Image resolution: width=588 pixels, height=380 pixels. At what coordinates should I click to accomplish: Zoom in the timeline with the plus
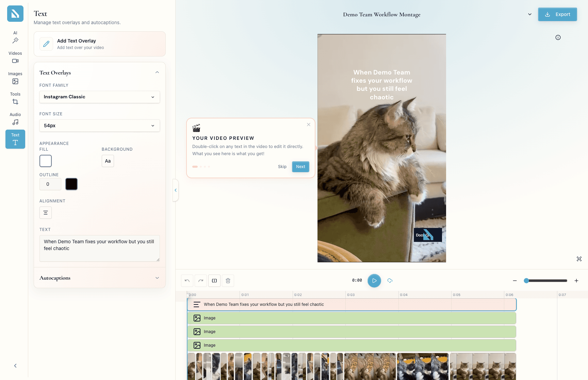(576, 281)
